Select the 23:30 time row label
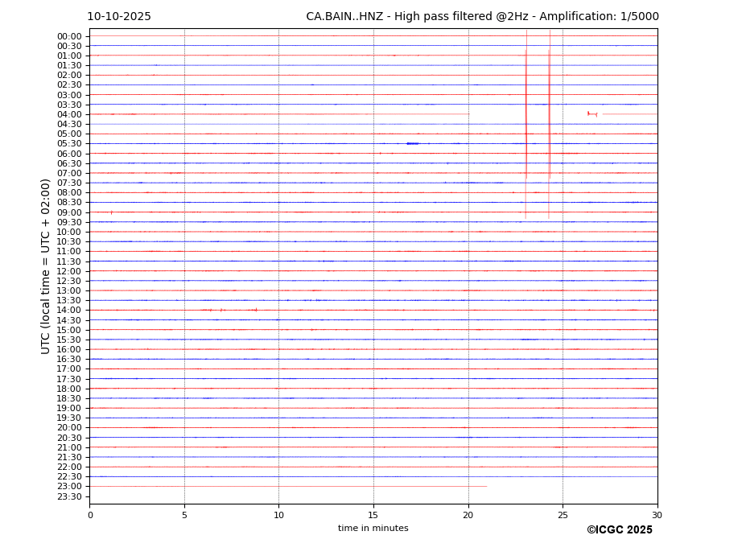Viewport: 746px width, 560px height. point(69,496)
